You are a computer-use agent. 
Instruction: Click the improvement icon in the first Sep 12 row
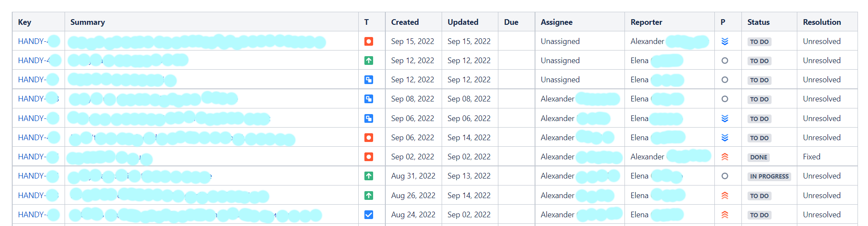pyautogui.click(x=369, y=61)
